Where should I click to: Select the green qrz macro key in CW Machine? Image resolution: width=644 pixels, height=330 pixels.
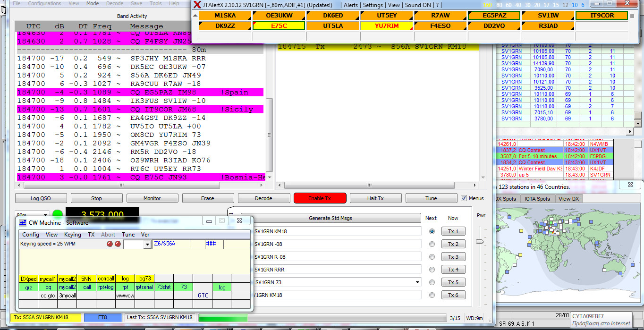(28, 287)
